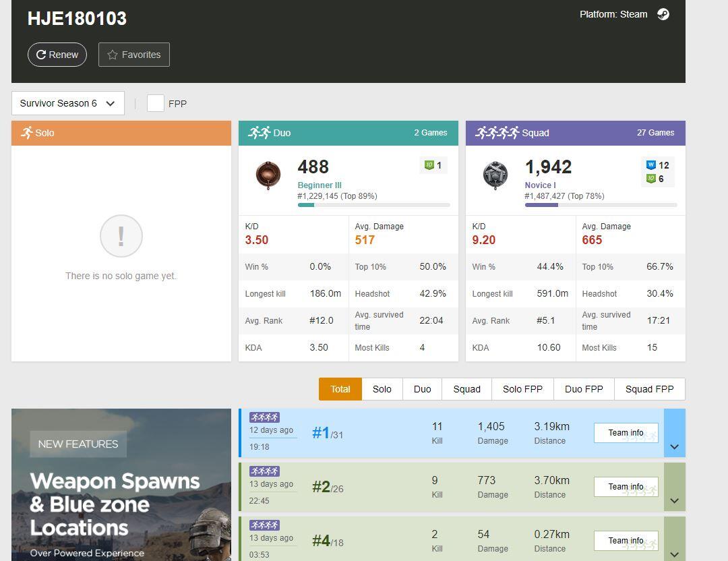Click the Steam platform icon
The image size is (728, 561).
pos(663,14)
